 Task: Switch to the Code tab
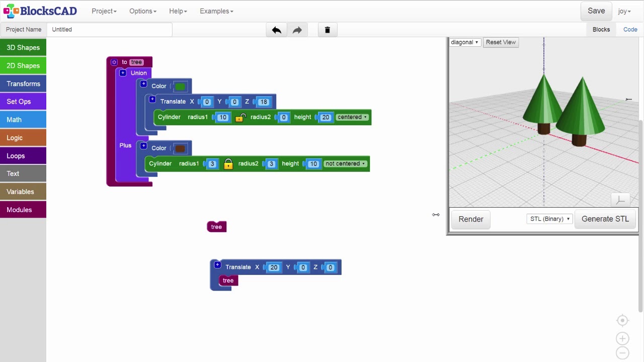(630, 29)
